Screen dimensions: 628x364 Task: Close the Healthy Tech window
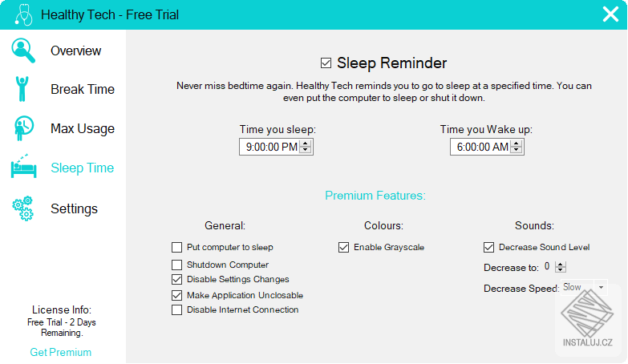click(610, 14)
